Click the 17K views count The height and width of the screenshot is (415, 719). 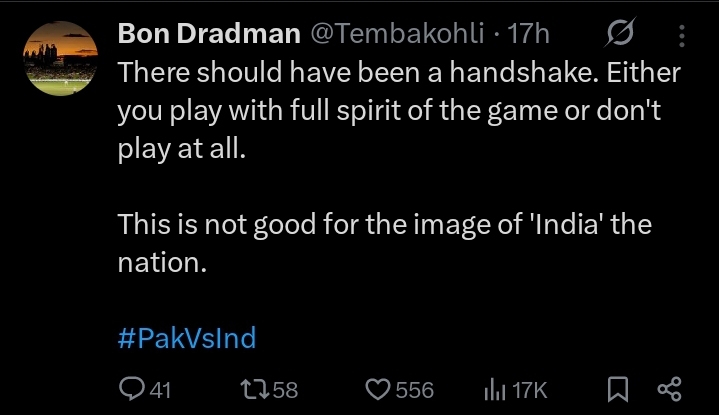tap(530, 389)
